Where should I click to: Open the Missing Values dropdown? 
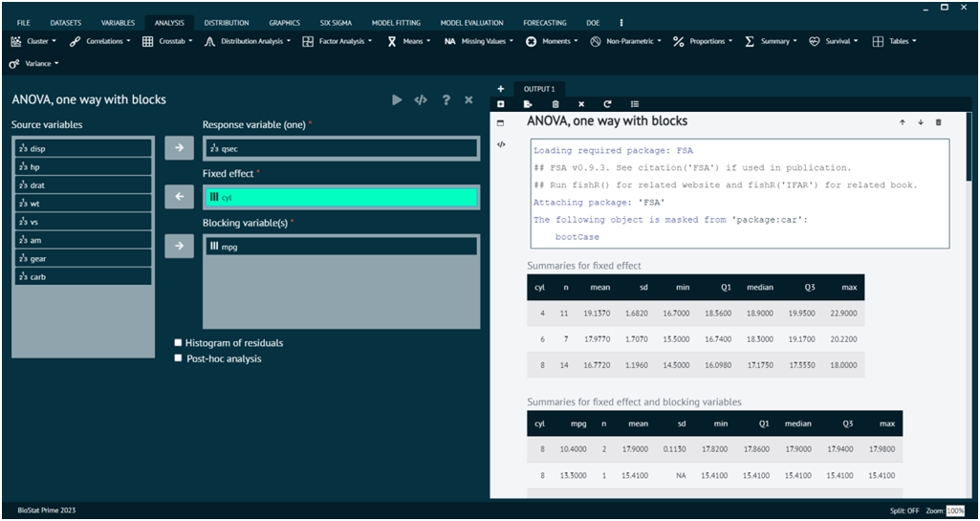[479, 41]
